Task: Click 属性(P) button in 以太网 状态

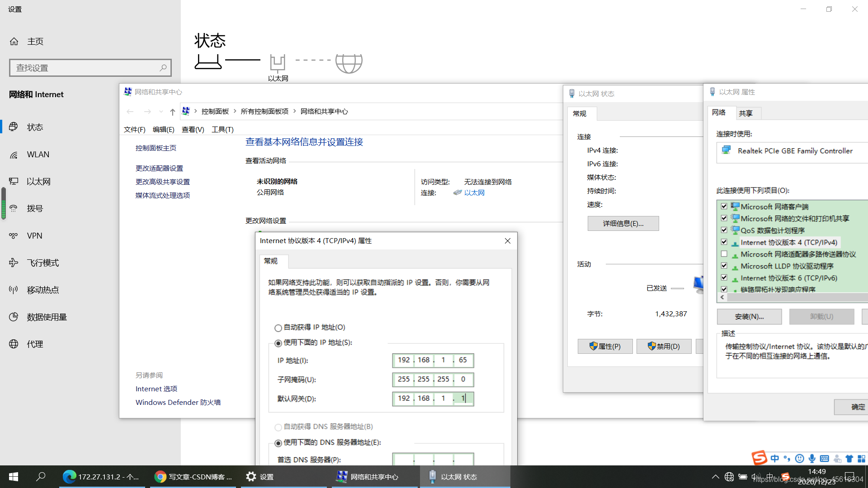Action: click(605, 347)
